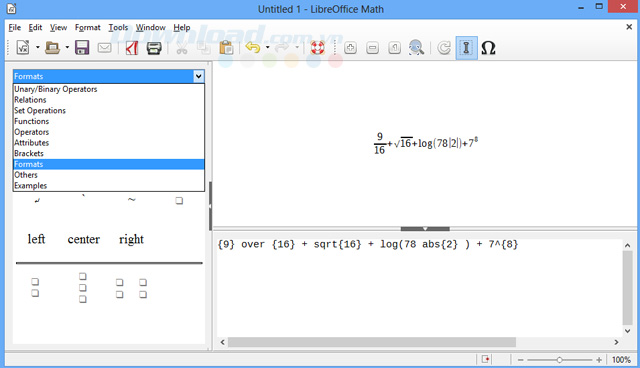Open the View menu
The width and height of the screenshot is (640, 368).
[x=58, y=27]
